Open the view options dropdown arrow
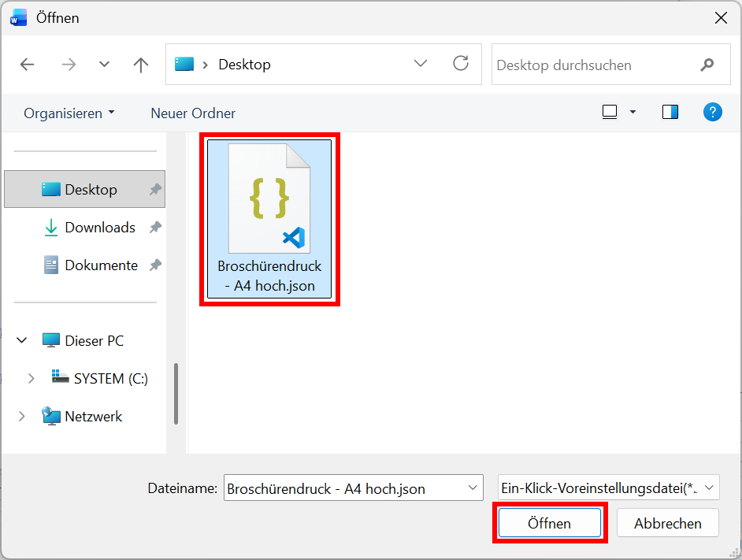The height and width of the screenshot is (560, 742). pos(633,113)
